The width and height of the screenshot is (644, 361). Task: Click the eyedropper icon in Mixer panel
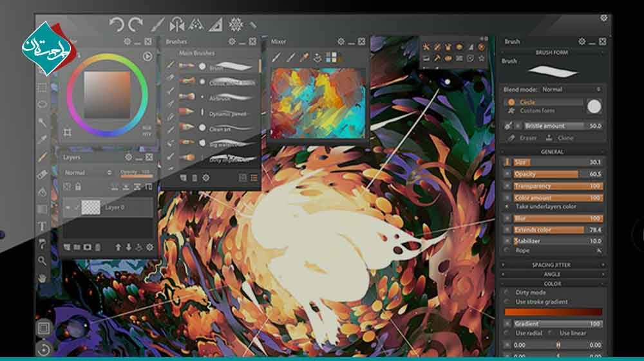(x=304, y=57)
